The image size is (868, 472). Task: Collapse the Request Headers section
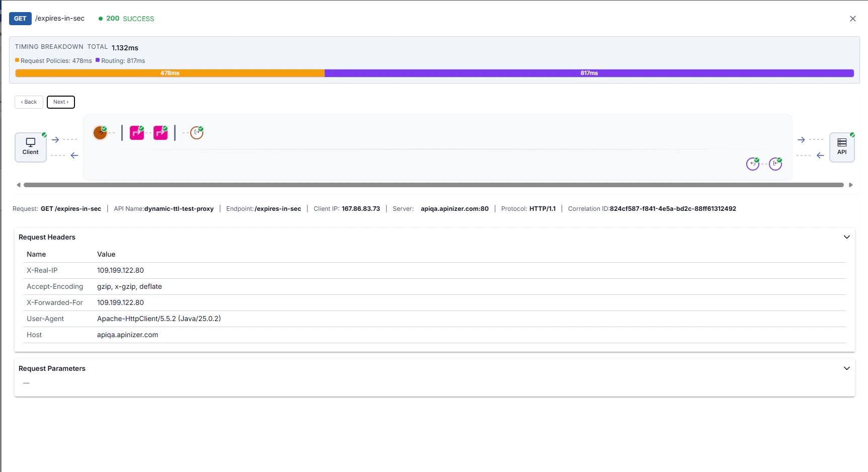click(x=847, y=237)
